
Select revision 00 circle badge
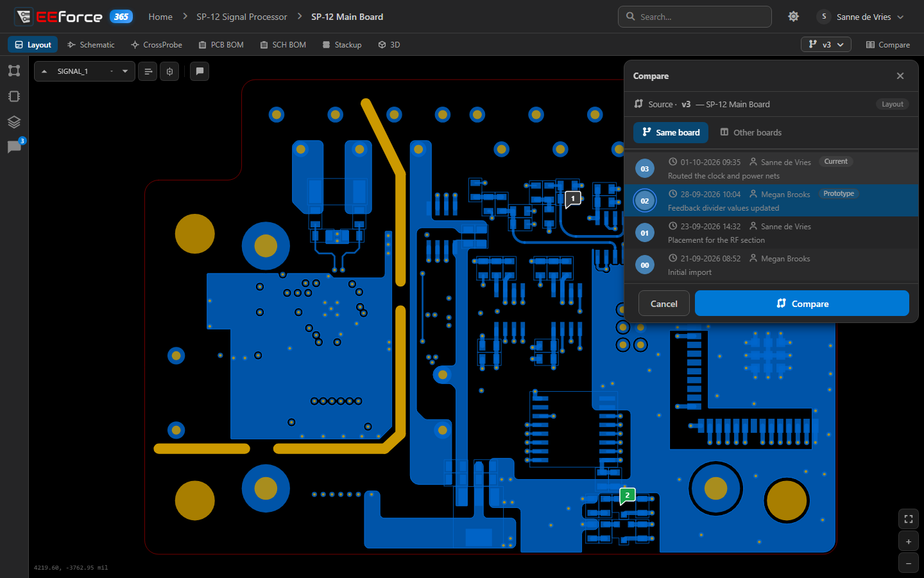coord(645,265)
